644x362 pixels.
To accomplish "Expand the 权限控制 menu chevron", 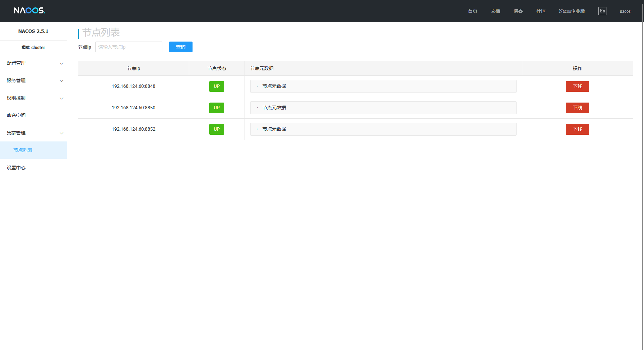I will click(x=61, y=98).
